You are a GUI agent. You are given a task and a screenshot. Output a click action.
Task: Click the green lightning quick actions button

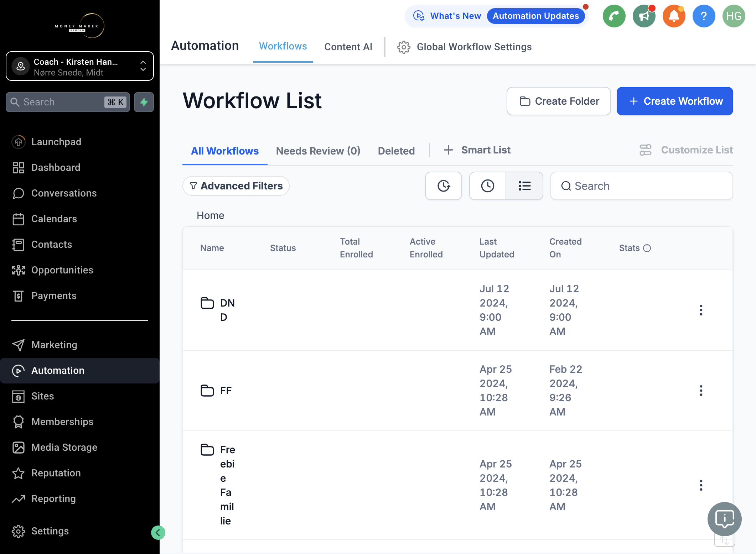(144, 102)
